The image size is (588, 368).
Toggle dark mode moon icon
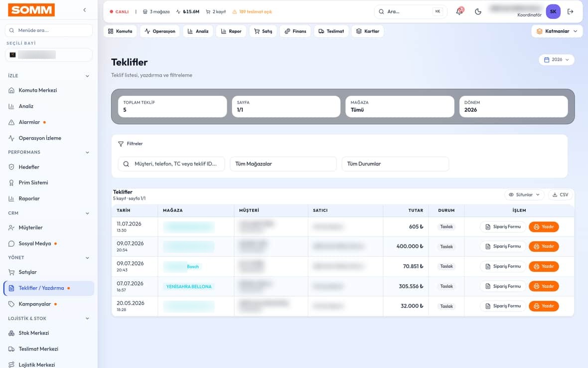pyautogui.click(x=478, y=11)
